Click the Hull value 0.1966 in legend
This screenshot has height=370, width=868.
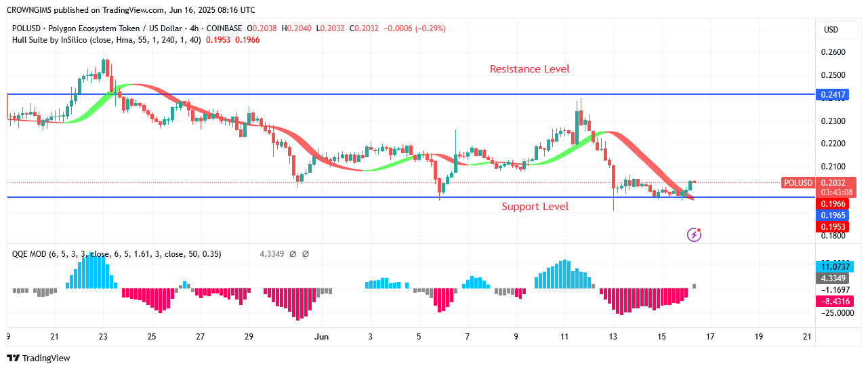tap(249, 39)
